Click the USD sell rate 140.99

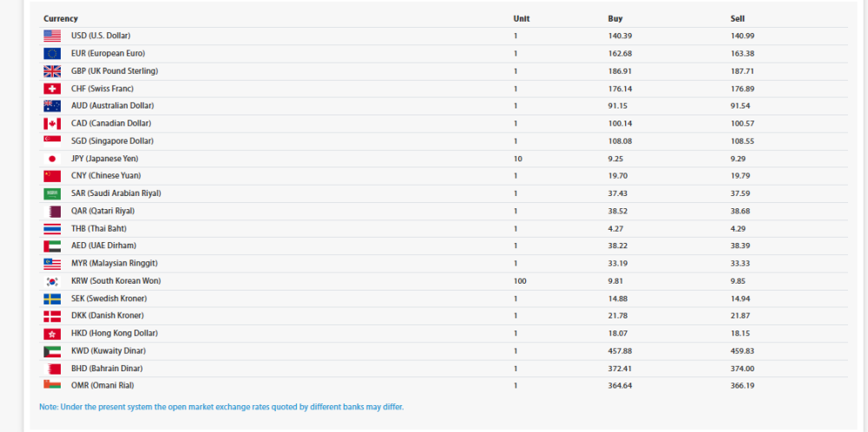tap(742, 36)
